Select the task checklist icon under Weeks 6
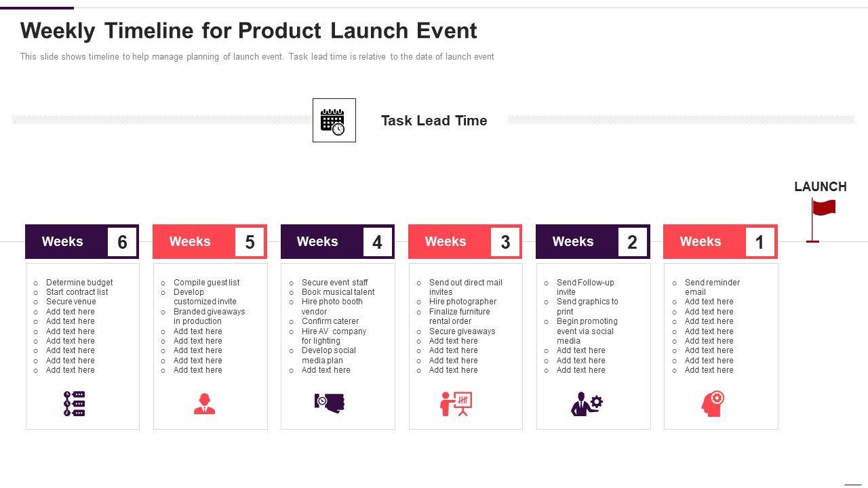The width and height of the screenshot is (868, 488). pos(75,404)
